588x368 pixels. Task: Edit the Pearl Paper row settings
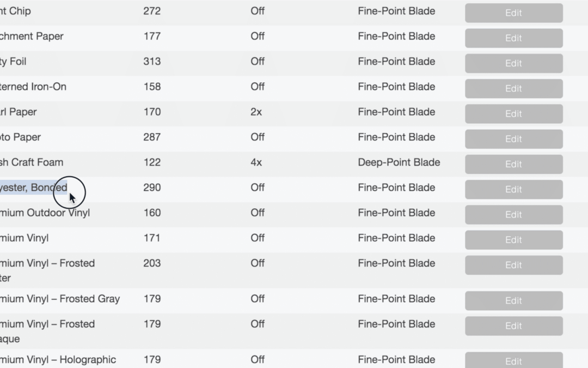point(513,113)
